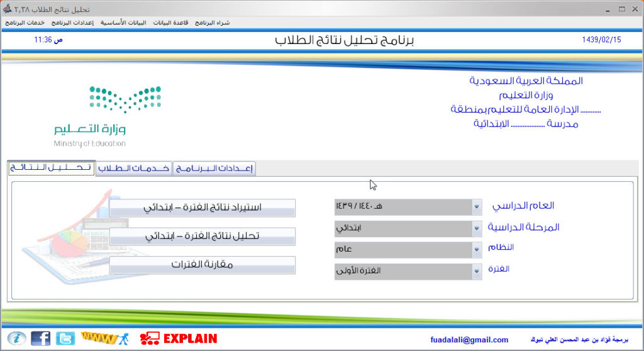Image resolution: width=644 pixels, height=351 pixels.
Task: Click the مدرسة school name line
Action: pyautogui.click(x=526, y=124)
